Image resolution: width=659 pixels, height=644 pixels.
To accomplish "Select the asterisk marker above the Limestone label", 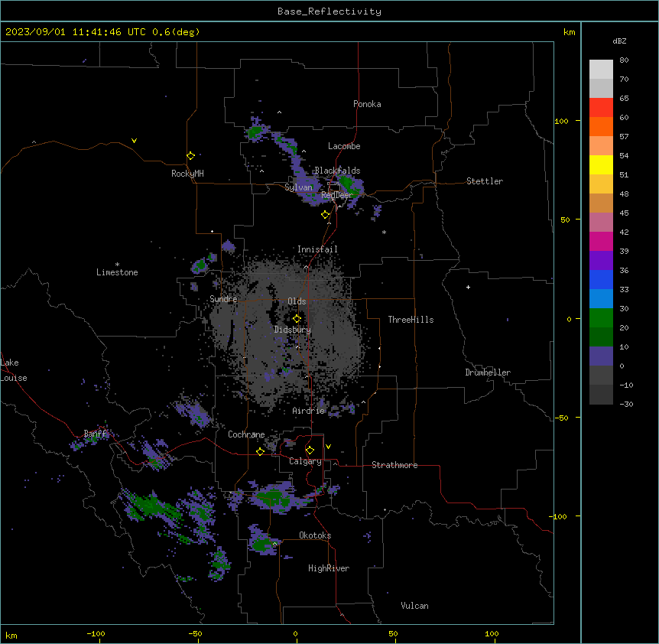I will (x=117, y=265).
